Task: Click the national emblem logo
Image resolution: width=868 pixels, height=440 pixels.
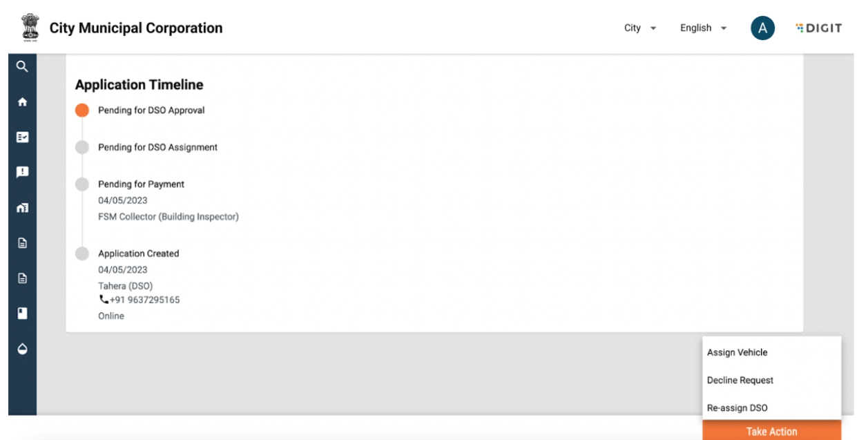Action: 30,28
